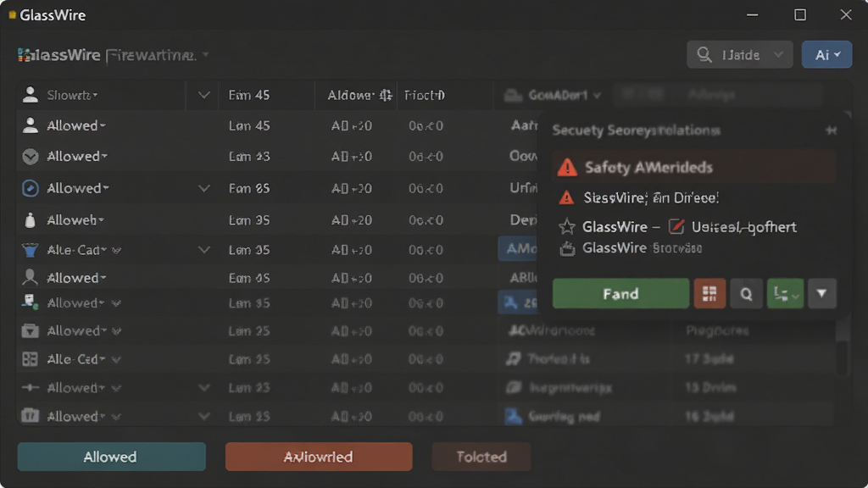Screen dimensions: 868x488
Task: Click the Avliowrled orange filter button
Action: coord(319,457)
